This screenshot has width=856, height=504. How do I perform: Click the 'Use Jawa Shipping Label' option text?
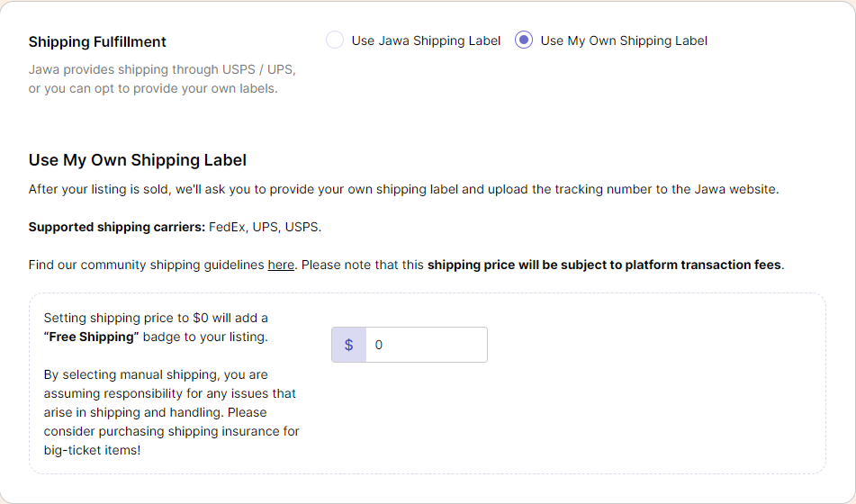coord(426,41)
